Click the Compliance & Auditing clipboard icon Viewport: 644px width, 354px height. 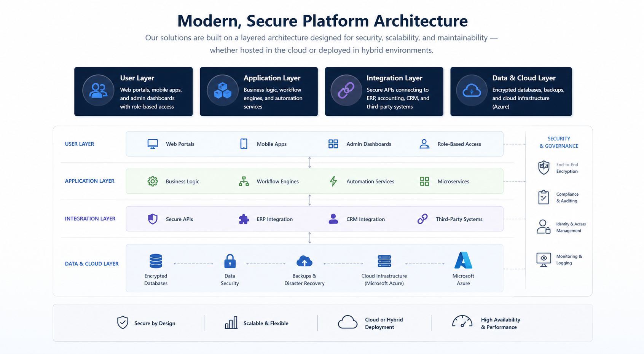click(544, 197)
